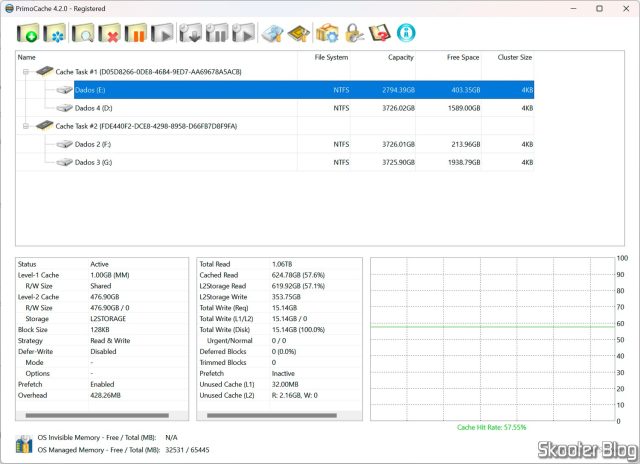Click the Dados 4 (D:) disk icon

pyautogui.click(x=64, y=108)
